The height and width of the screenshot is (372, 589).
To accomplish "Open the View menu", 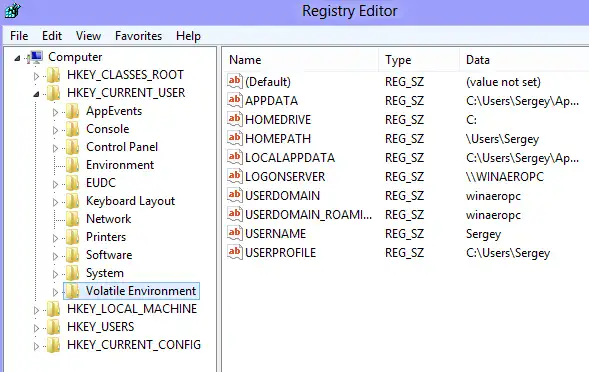I will (88, 36).
